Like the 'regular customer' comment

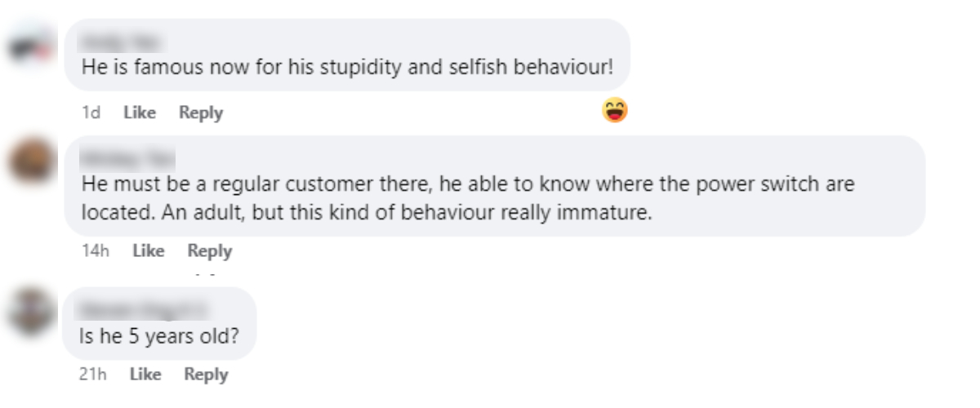point(148,251)
